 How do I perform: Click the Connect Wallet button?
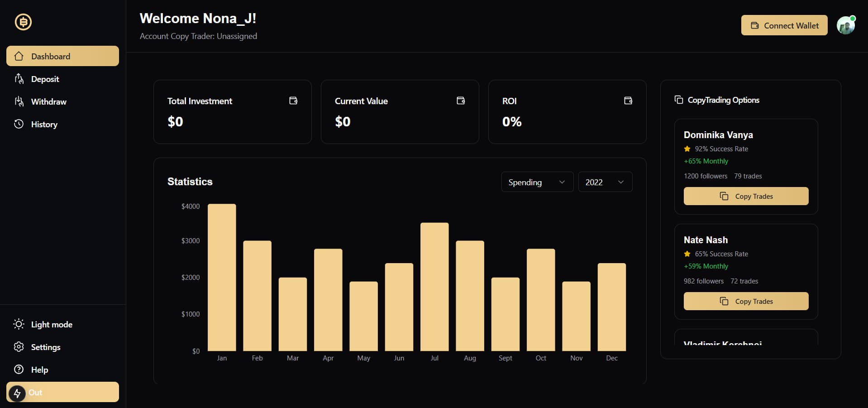(784, 25)
